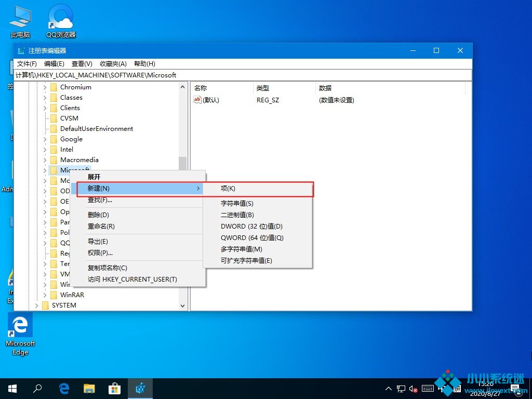Click the Google folder icon
Screen dimensions: 532x399
(54, 139)
